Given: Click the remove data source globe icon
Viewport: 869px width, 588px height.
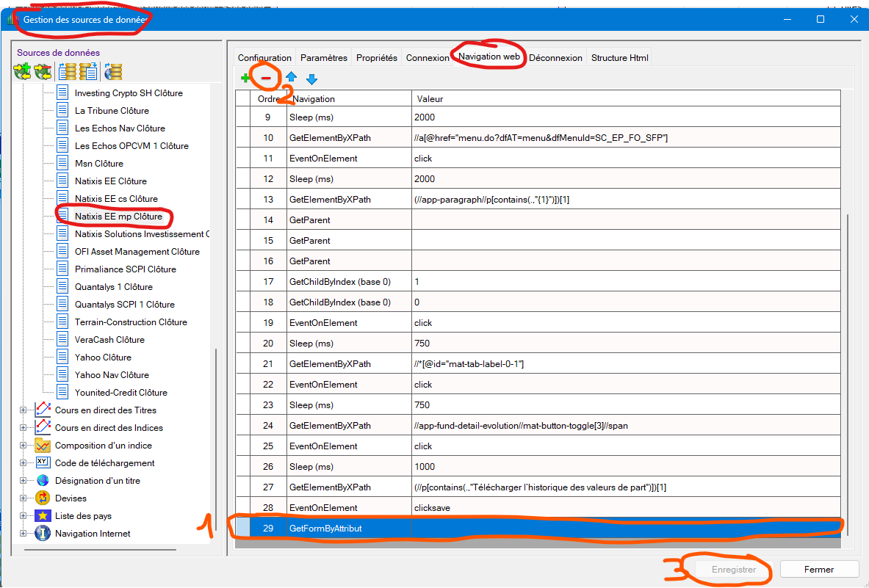Looking at the screenshot, I should [x=43, y=71].
